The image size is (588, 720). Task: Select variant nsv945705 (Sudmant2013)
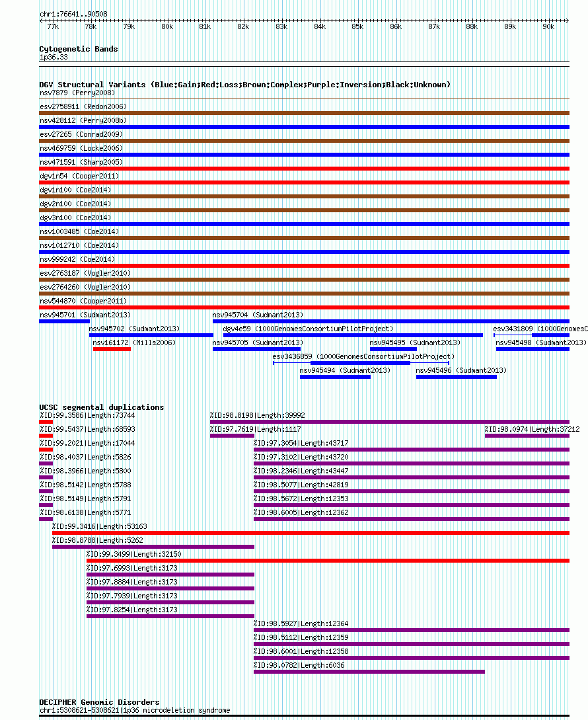tap(258, 342)
